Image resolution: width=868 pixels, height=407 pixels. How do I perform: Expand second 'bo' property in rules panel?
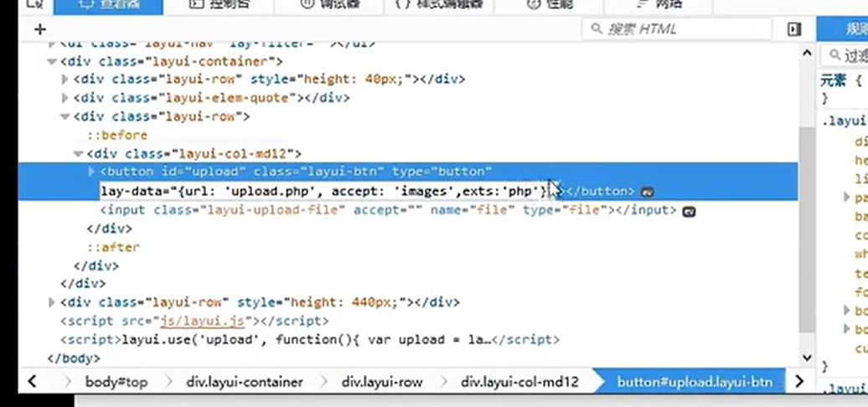coord(846,329)
